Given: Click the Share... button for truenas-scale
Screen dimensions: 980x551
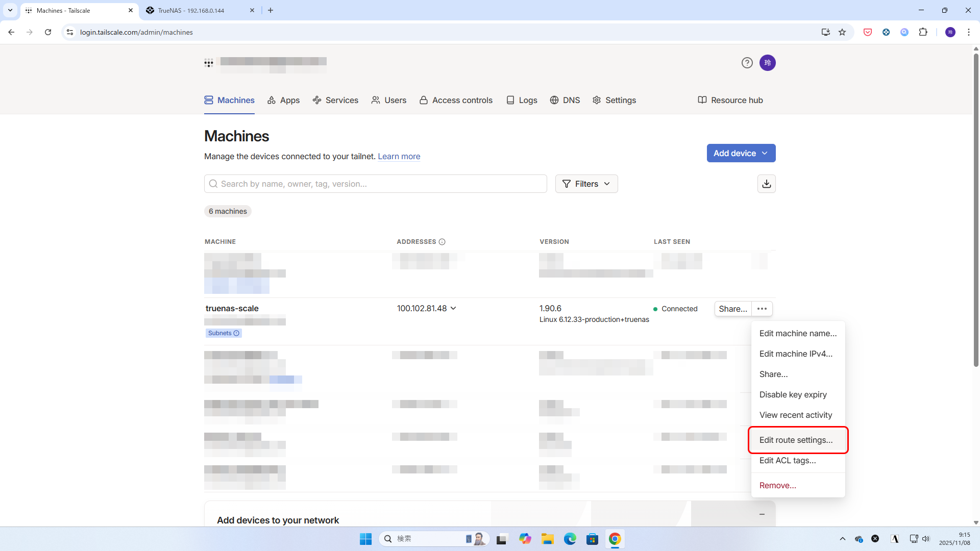Looking at the screenshot, I should (x=732, y=309).
